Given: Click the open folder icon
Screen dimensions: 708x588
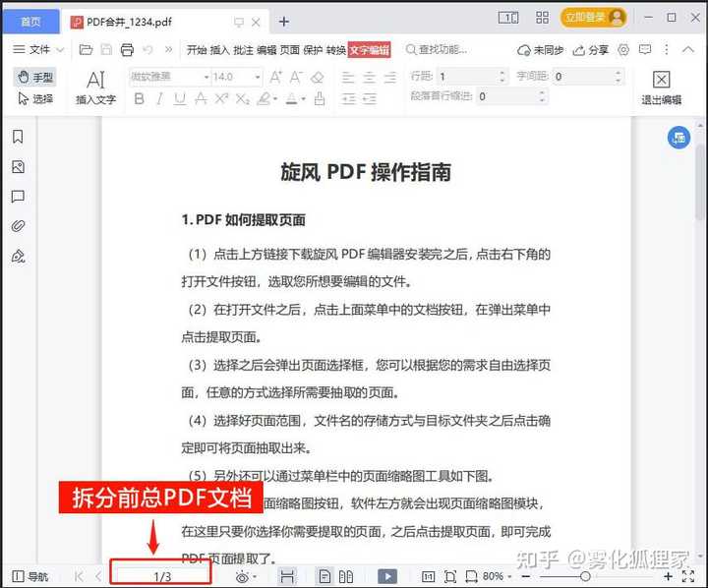Looking at the screenshot, I should tap(86, 49).
